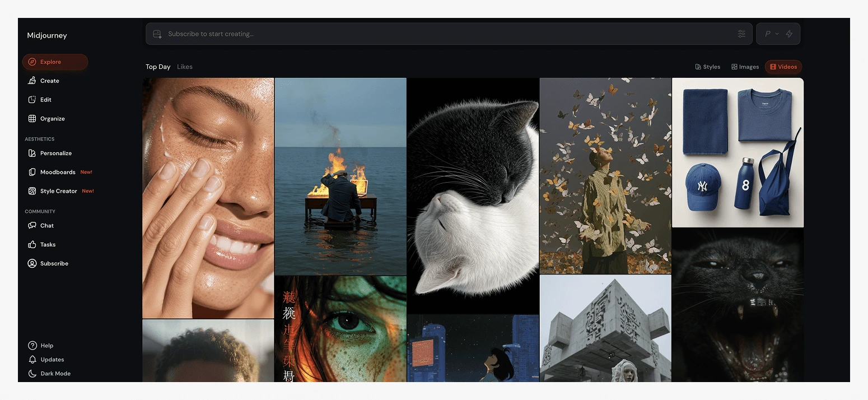Click the Explore compass icon in sidebar

(x=32, y=62)
